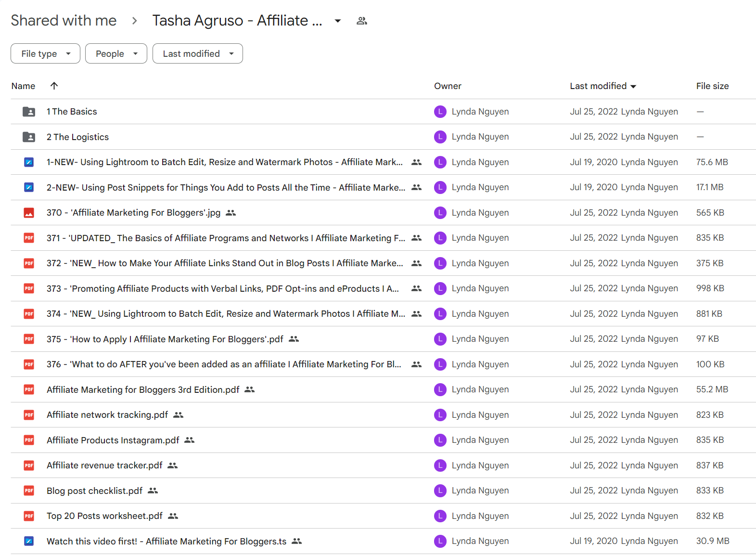Go back to Shared with me
Viewport: 756px width, 556px height.
(x=64, y=20)
